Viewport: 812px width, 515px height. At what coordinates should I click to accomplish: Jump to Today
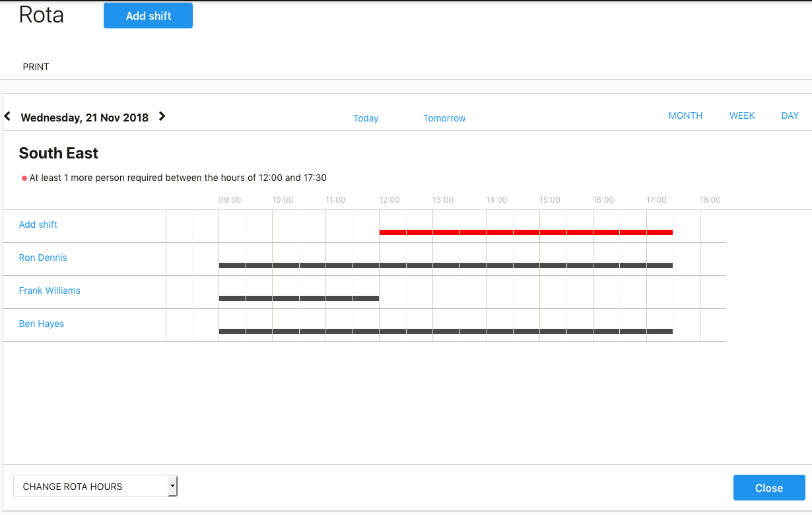(x=366, y=118)
